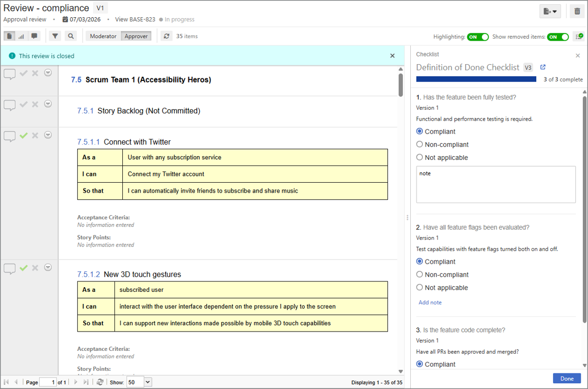Click the Done button
This screenshot has height=389, width=588.
pos(567,379)
